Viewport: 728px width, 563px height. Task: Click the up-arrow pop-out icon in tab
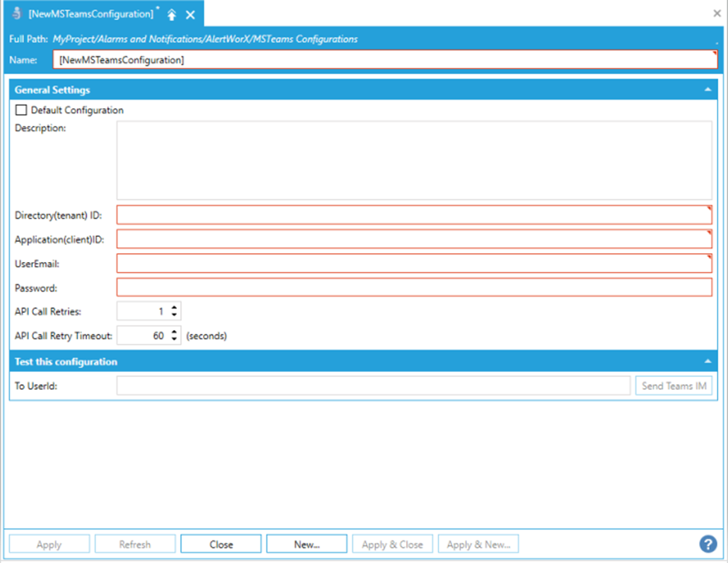(172, 15)
